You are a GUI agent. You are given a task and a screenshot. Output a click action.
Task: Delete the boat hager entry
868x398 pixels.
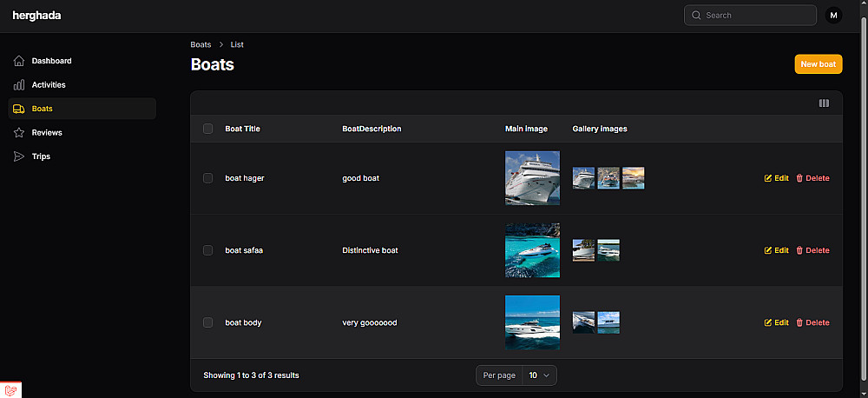coord(812,178)
